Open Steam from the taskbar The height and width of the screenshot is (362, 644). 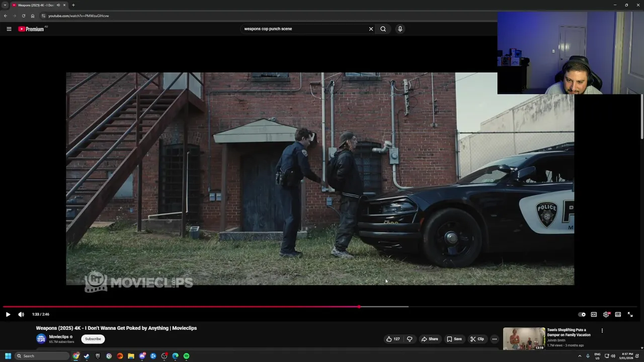(x=87, y=356)
